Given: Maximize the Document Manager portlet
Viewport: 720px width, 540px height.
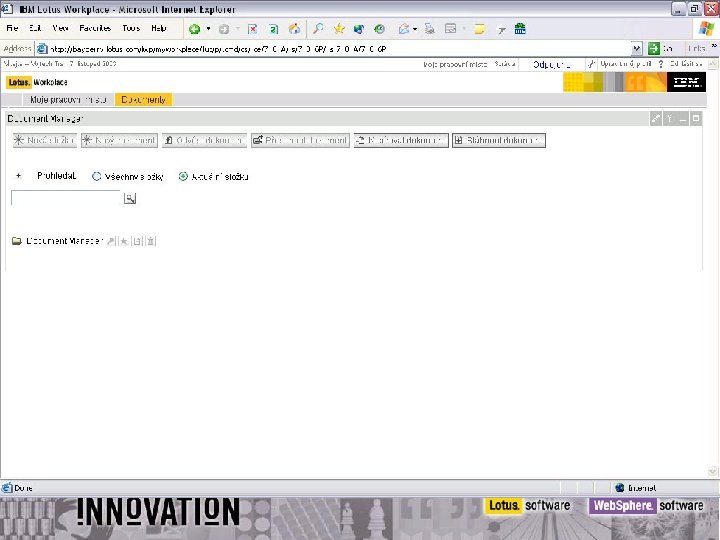Looking at the screenshot, I should coord(696,118).
